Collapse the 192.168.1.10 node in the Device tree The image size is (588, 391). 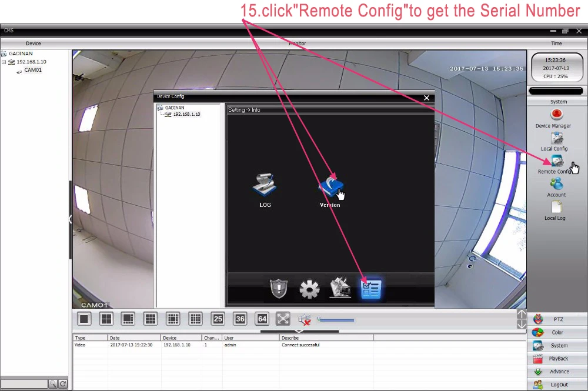pyautogui.click(x=4, y=62)
